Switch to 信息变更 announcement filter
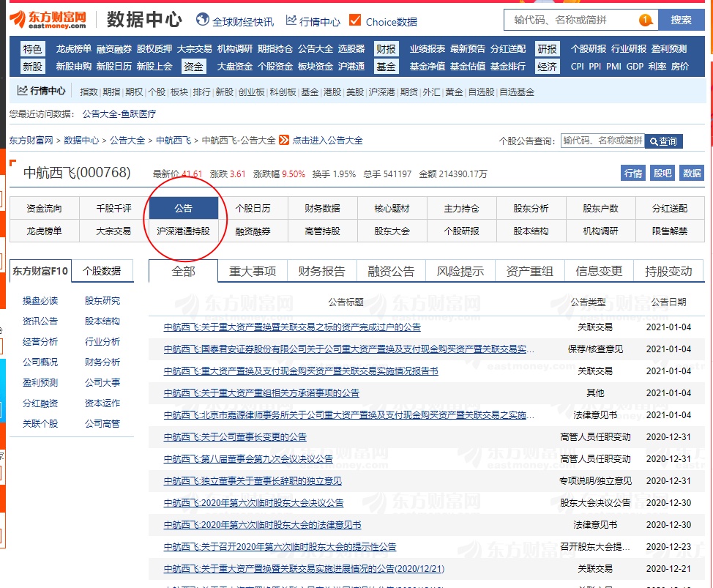The image size is (713, 588). click(x=599, y=272)
